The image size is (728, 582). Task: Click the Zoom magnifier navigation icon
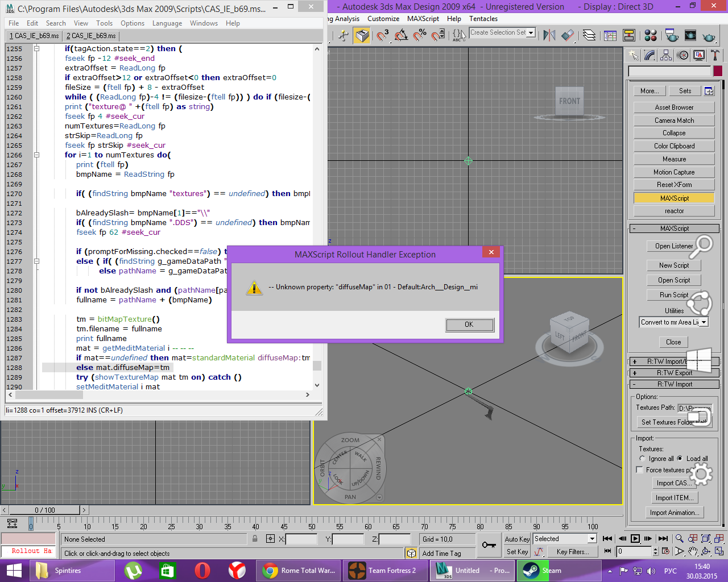[679, 538]
